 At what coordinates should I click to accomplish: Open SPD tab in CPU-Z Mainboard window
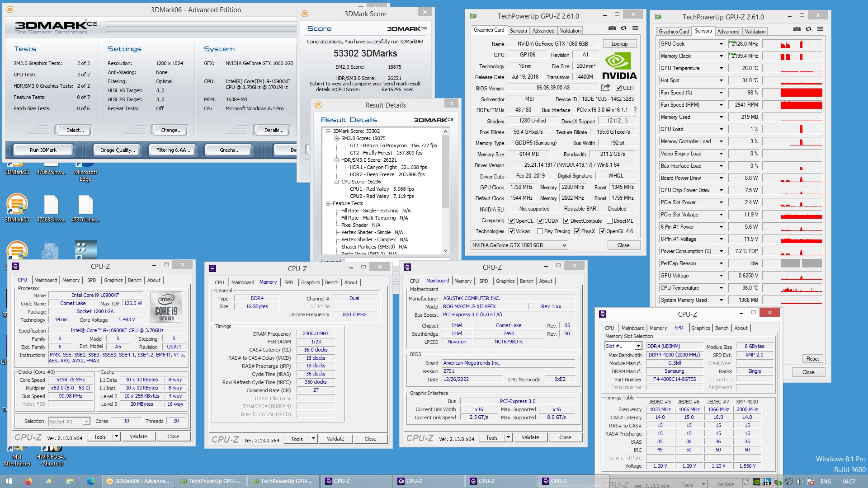[x=483, y=281]
